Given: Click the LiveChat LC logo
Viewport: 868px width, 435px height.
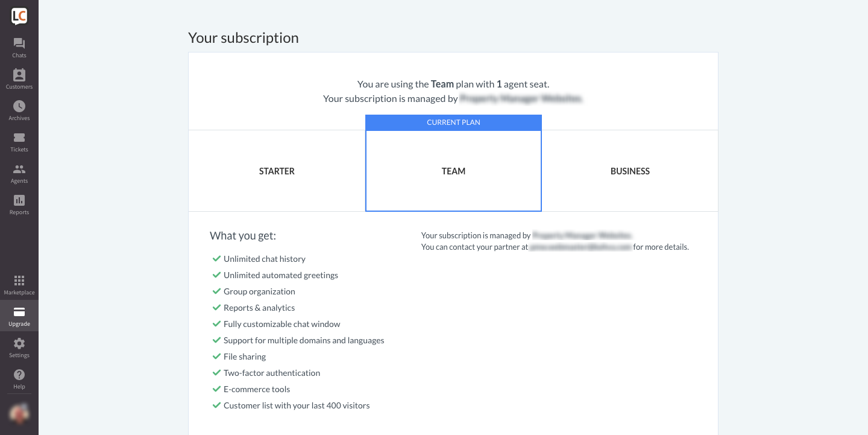Looking at the screenshot, I should pyautogui.click(x=19, y=16).
